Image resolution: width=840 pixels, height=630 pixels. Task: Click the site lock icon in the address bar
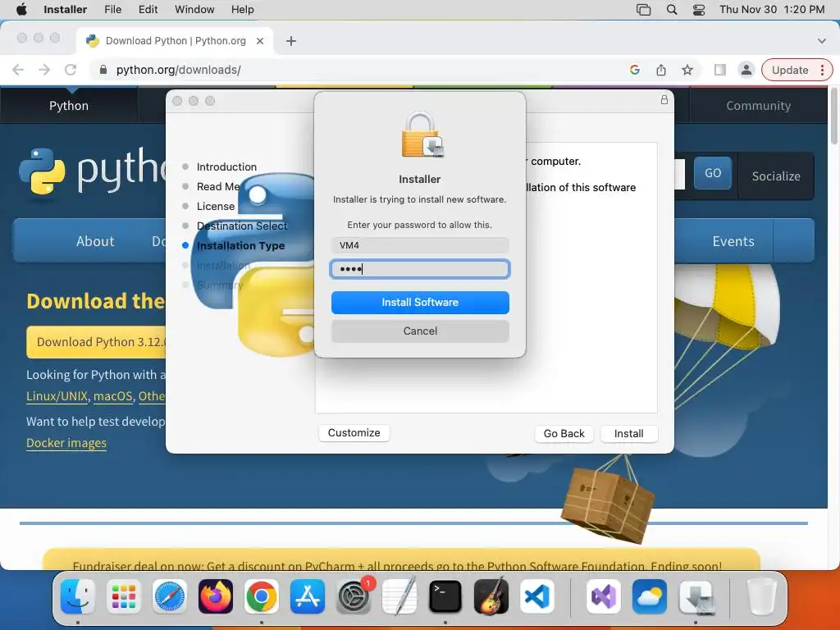point(104,70)
